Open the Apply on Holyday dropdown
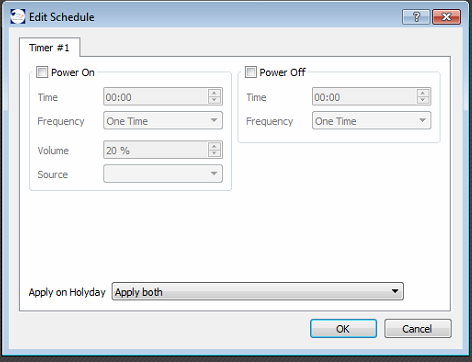 coord(257,291)
